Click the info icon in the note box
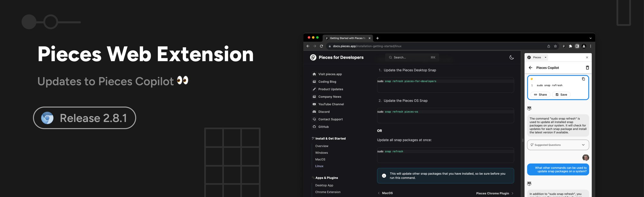 point(384,176)
